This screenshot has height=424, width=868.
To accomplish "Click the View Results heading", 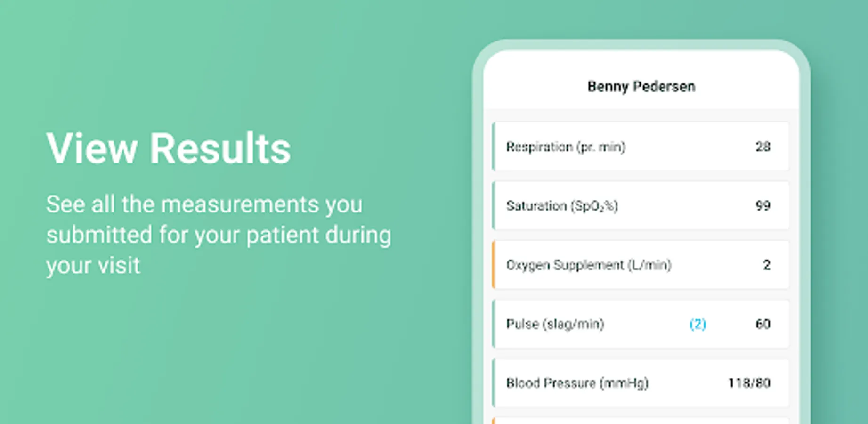I will (x=168, y=148).
